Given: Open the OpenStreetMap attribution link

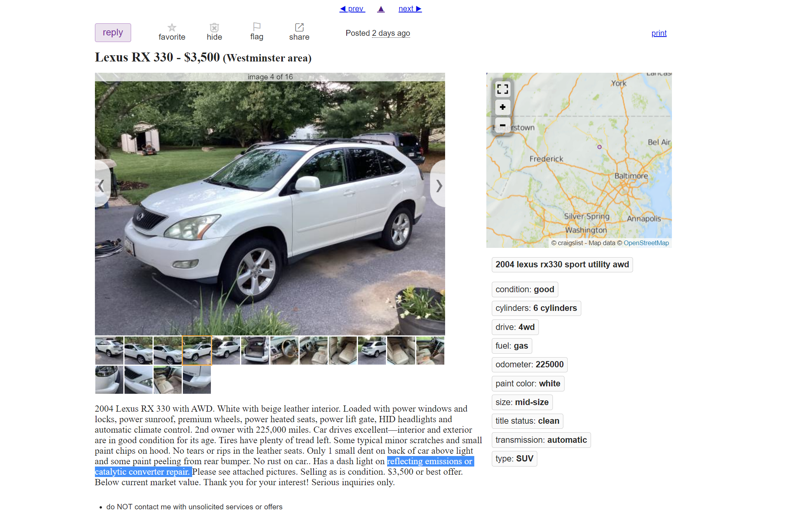Looking at the screenshot, I should tap(646, 243).
